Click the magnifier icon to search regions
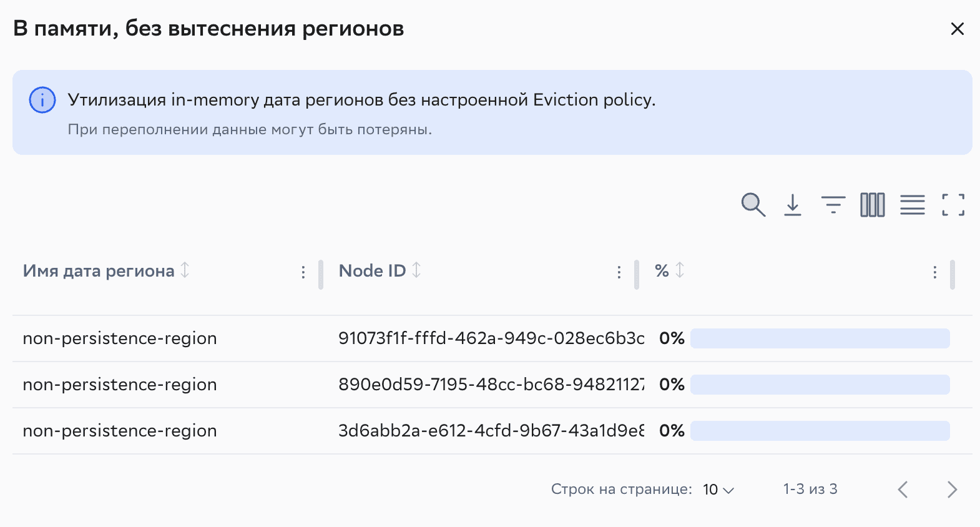The image size is (980, 527). point(753,205)
